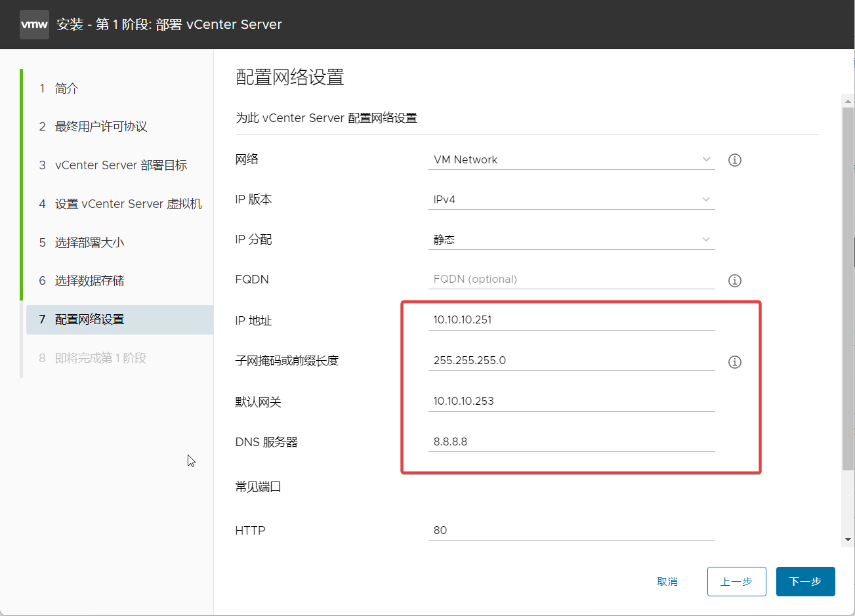Click the optional FQDN input field
The image size is (855, 616).
(x=571, y=279)
